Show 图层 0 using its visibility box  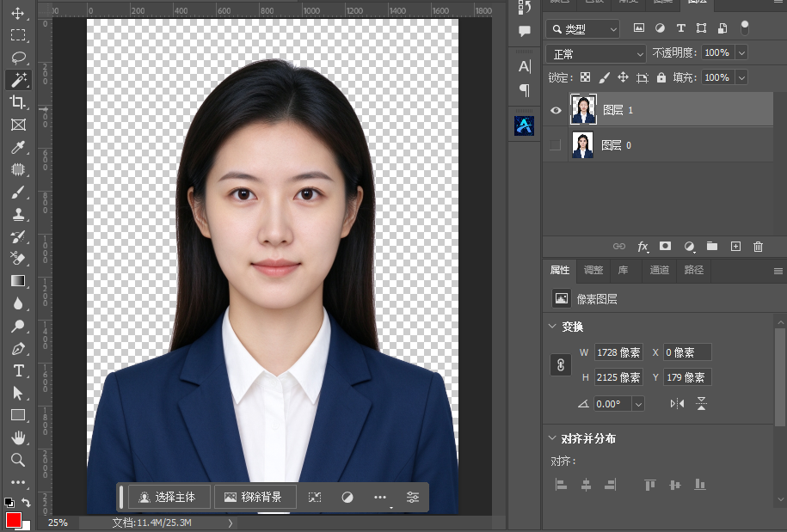555,145
